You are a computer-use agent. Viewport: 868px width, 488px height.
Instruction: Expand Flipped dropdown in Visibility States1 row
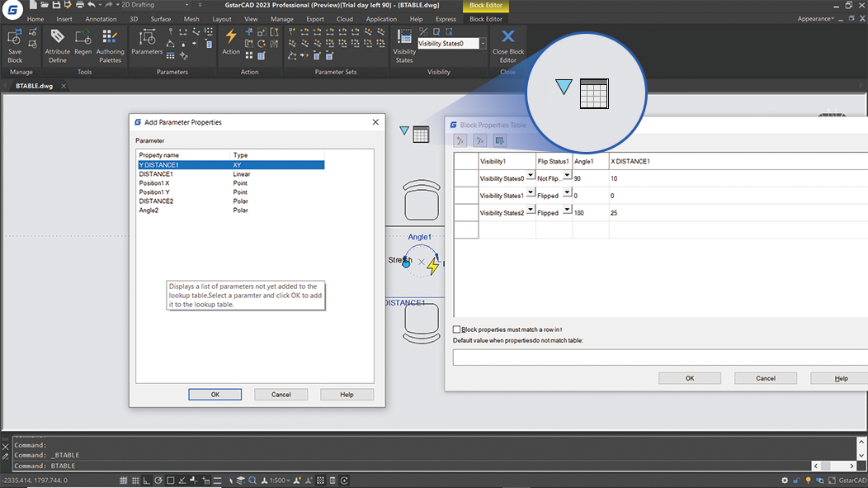[567, 192]
